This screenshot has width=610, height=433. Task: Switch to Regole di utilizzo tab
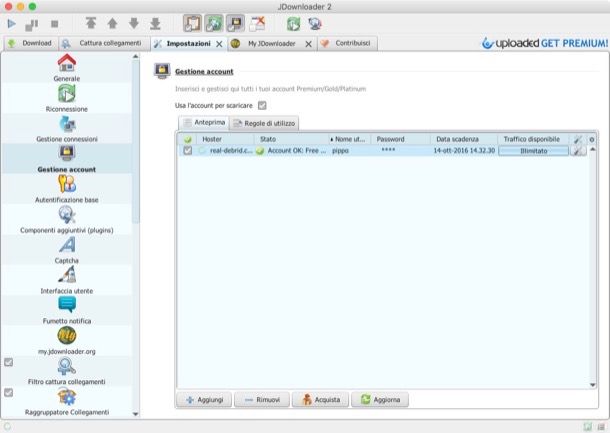click(264, 123)
